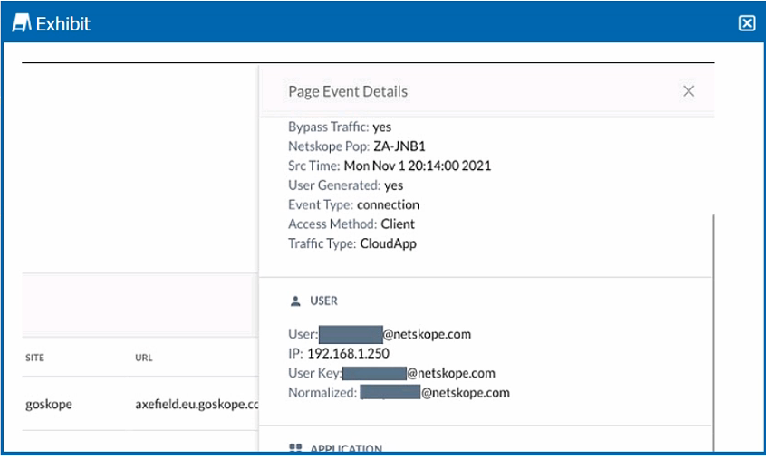Click the Normalized email value

[x=435, y=392]
